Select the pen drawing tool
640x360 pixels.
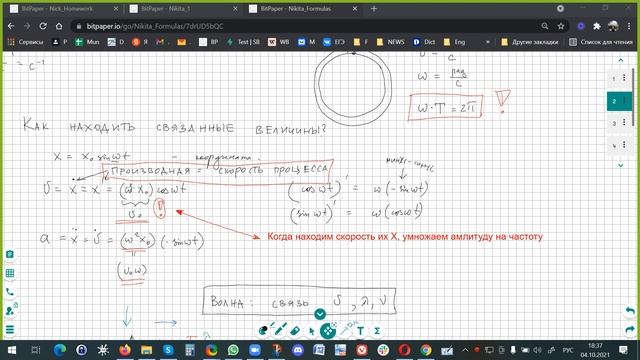point(280,330)
